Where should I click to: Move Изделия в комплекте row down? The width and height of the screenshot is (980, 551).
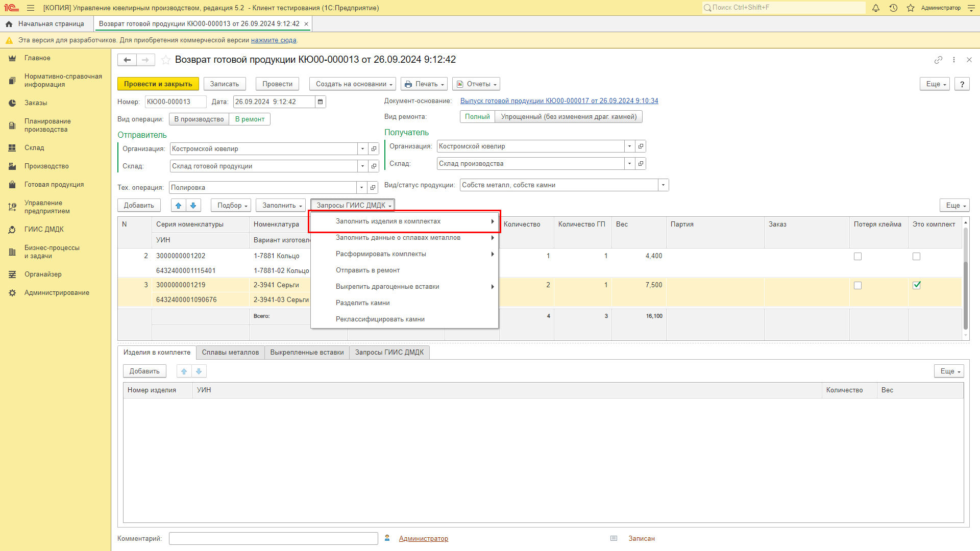[199, 371]
